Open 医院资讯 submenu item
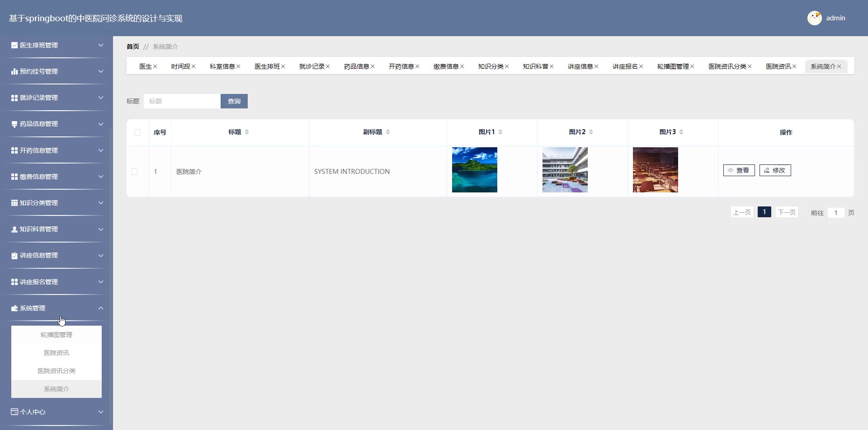Screen dimensions: 868x430 57,353
